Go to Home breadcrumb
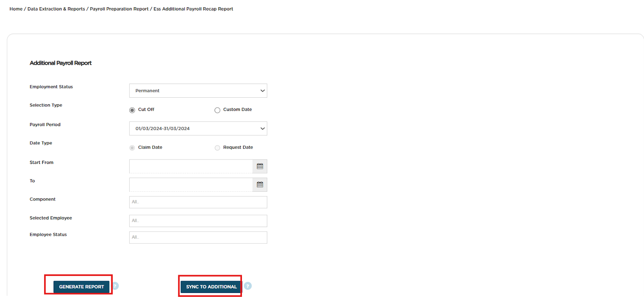Screen dimensions: 644x297 coord(16,9)
